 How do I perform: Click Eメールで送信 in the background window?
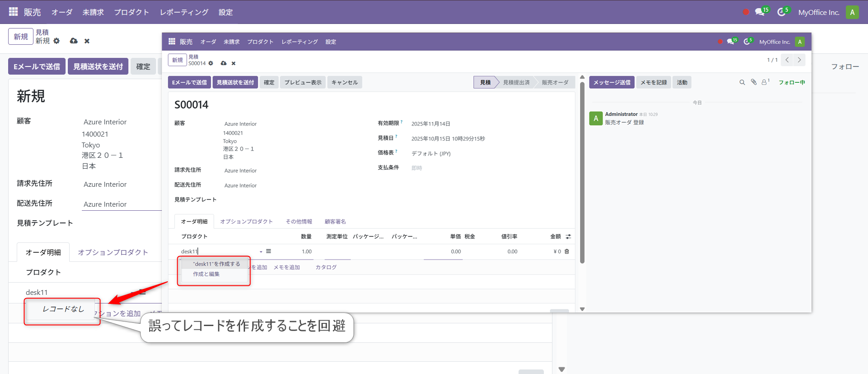(x=37, y=66)
